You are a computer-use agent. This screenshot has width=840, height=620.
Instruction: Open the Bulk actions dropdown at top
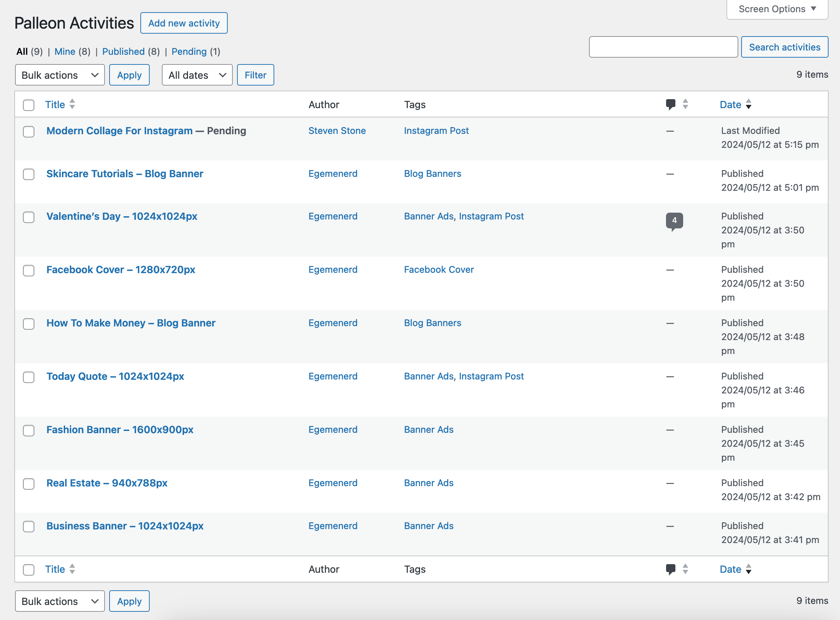59,75
